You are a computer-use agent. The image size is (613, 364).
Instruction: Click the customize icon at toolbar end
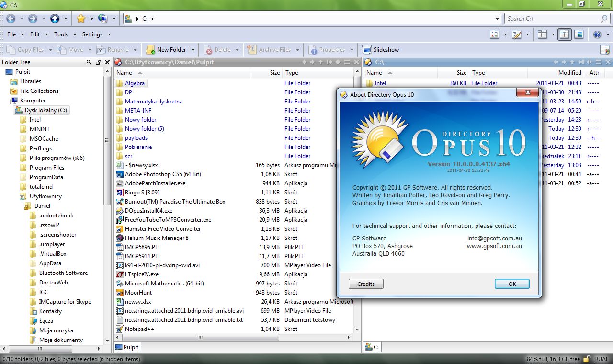click(x=605, y=50)
